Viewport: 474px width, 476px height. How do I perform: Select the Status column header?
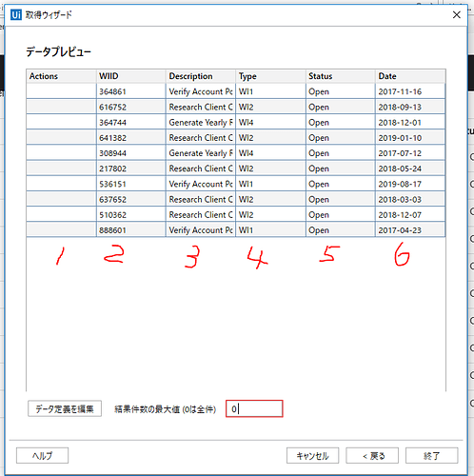pos(341,76)
